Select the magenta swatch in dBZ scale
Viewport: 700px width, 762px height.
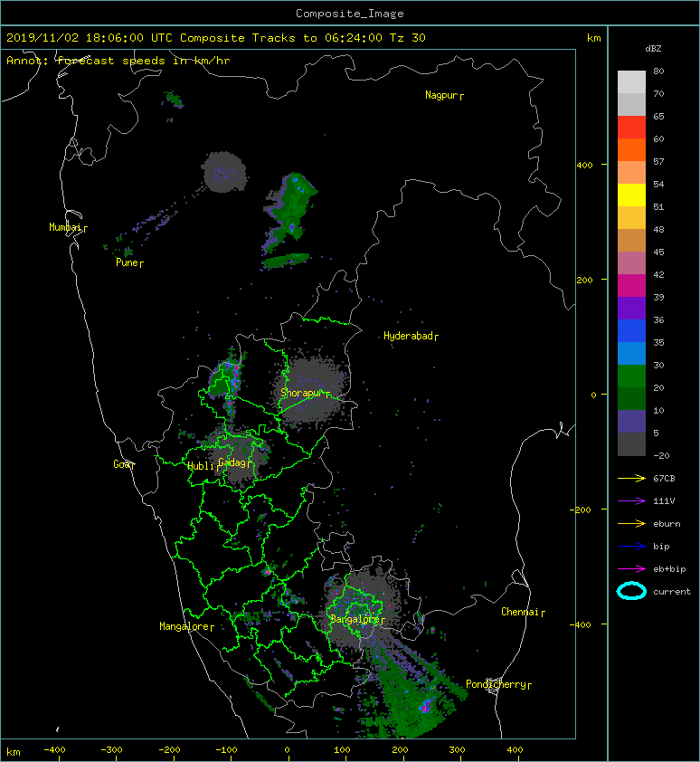click(631, 285)
